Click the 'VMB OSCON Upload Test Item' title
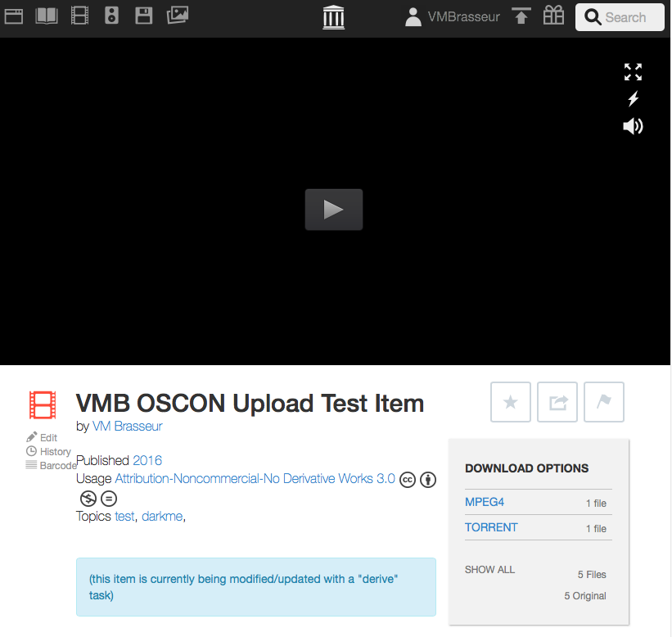The width and height of the screenshot is (672, 637). pos(250,404)
